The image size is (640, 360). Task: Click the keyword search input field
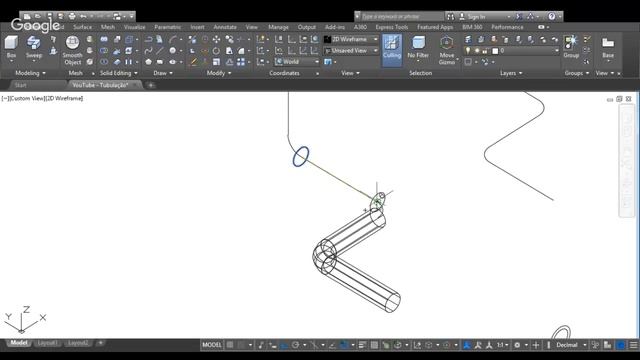[x=402, y=16]
